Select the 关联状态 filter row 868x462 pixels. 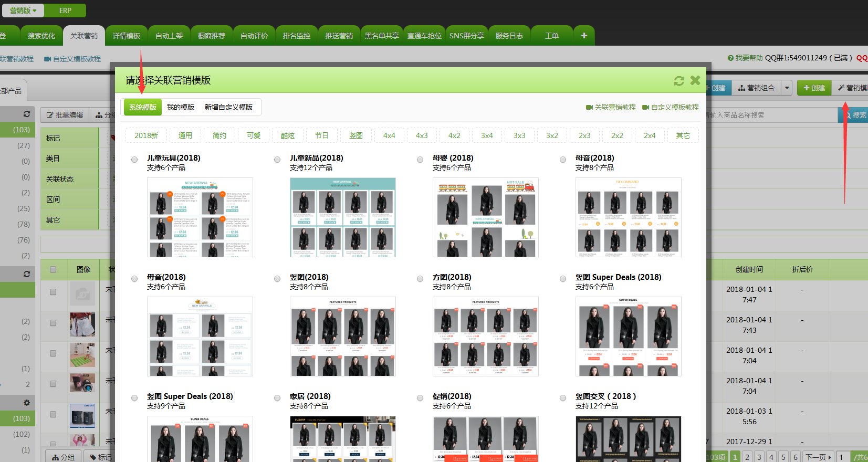coord(69,179)
